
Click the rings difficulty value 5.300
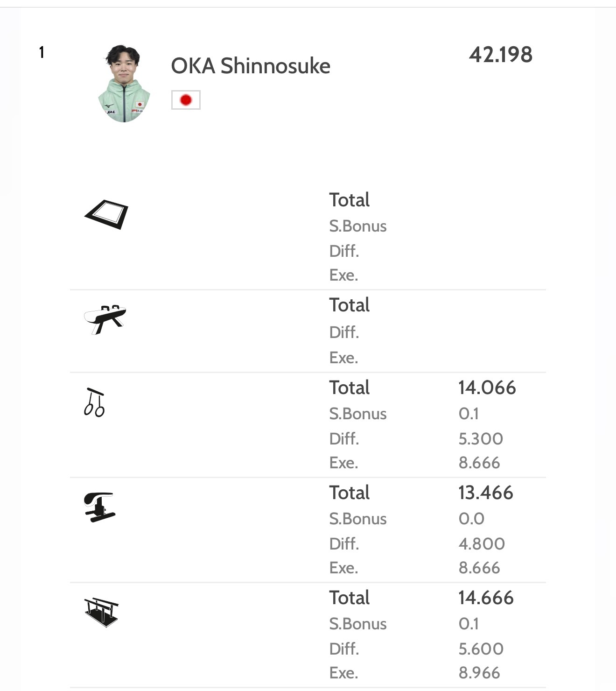(x=481, y=438)
